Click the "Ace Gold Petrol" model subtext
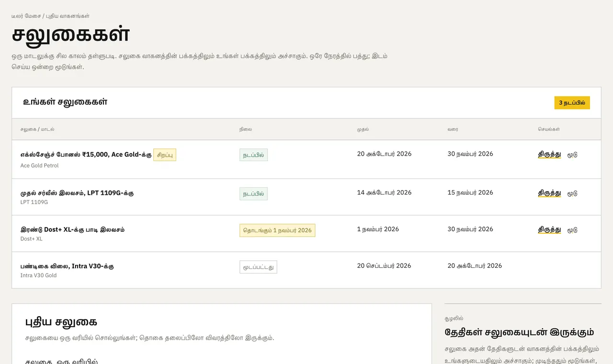This screenshot has height=364, width=613. pyautogui.click(x=39, y=166)
